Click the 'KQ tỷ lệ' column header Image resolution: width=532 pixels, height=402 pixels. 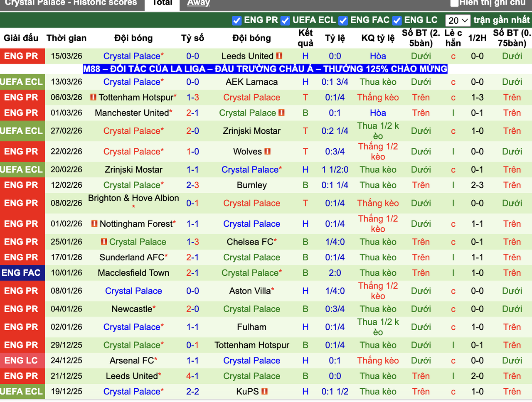(x=378, y=38)
